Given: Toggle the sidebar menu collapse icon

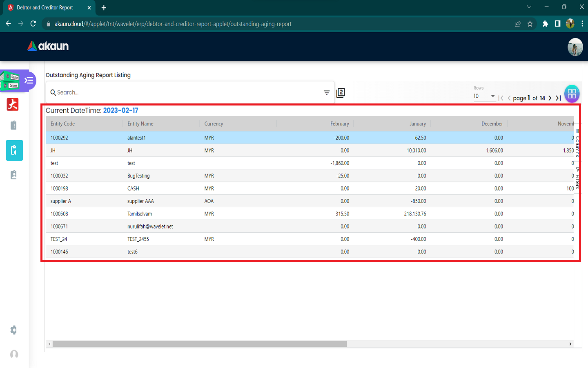Looking at the screenshot, I should pyautogui.click(x=29, y=80).
